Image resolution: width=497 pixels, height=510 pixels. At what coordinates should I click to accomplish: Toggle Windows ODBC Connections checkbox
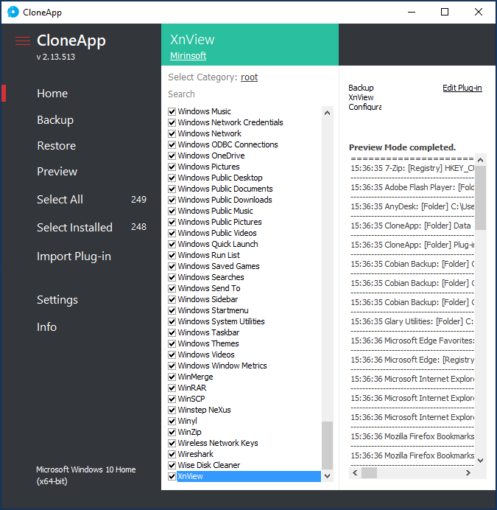(x=172, y=145)
